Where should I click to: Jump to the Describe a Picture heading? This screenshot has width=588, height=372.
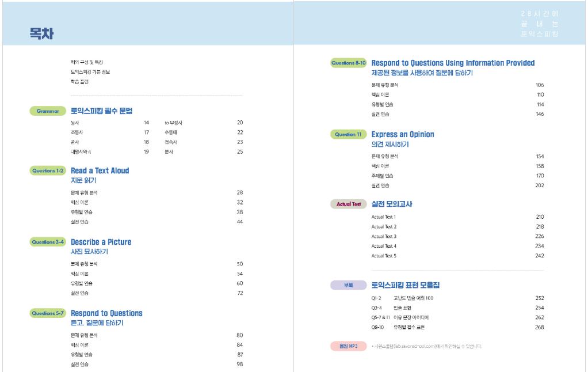click(x=101, y=242)
